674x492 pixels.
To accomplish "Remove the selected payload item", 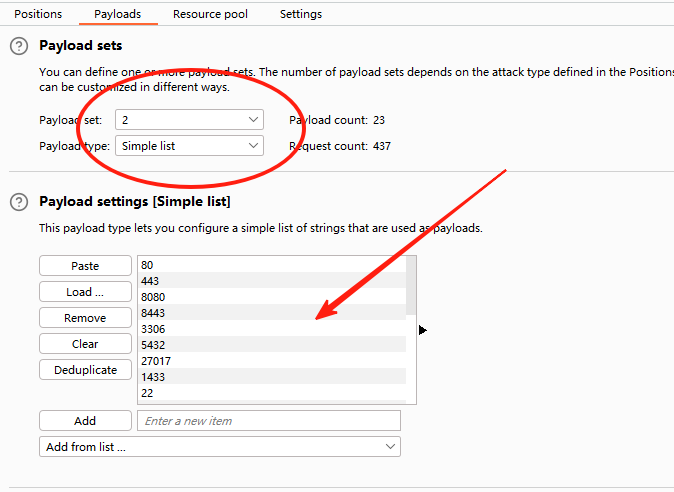I will [x=85, y=318].
